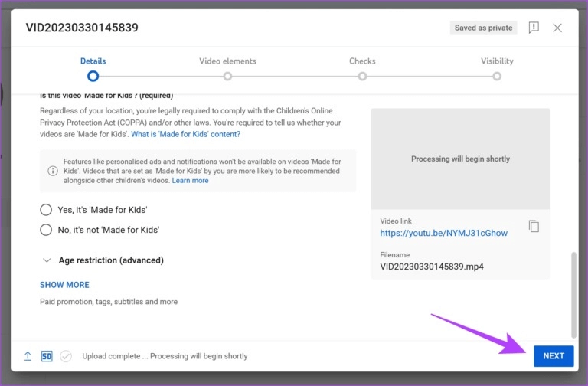Jump to the Checks step

click(362, 76)
